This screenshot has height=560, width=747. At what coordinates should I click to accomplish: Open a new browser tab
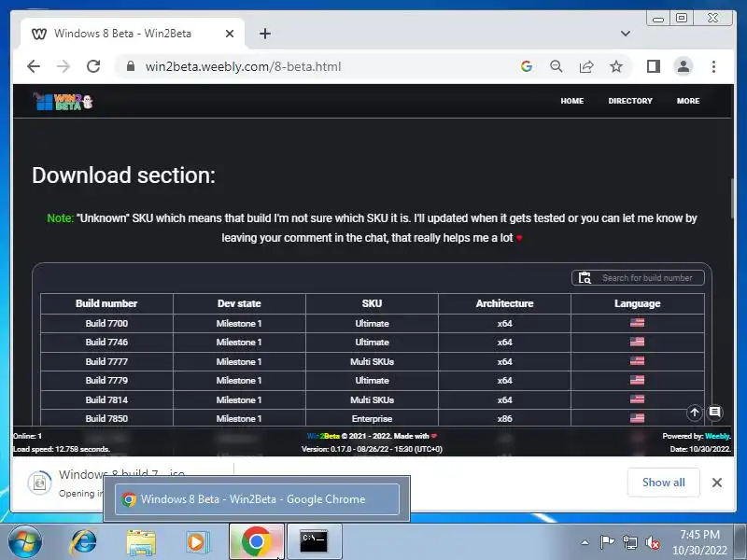point(265,34)
